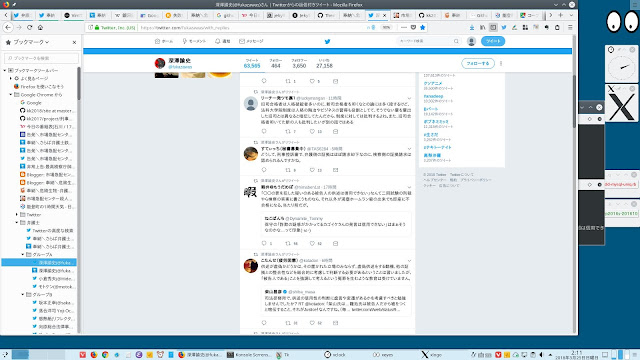Reload the current Twitter page

pyautogui.click(x=29, y=27)
